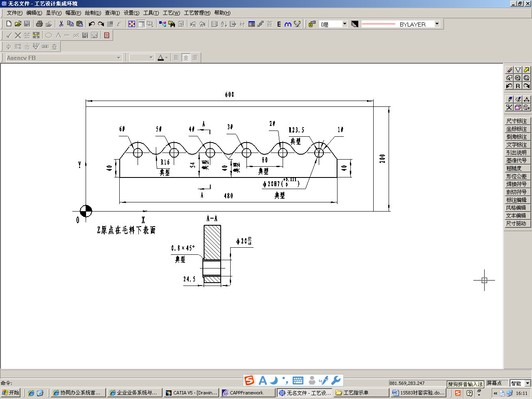Screen dimensions: 532x399
Task: Paste from clipboard icon
Action: click(79, 24)
